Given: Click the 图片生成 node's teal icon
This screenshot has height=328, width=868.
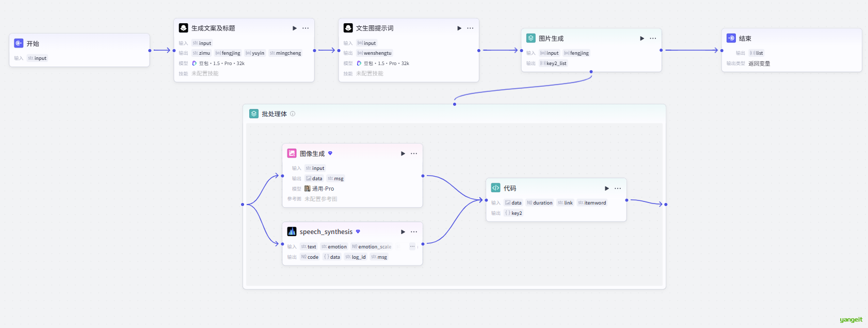Looking at the screenshot, I should [531, 38].
